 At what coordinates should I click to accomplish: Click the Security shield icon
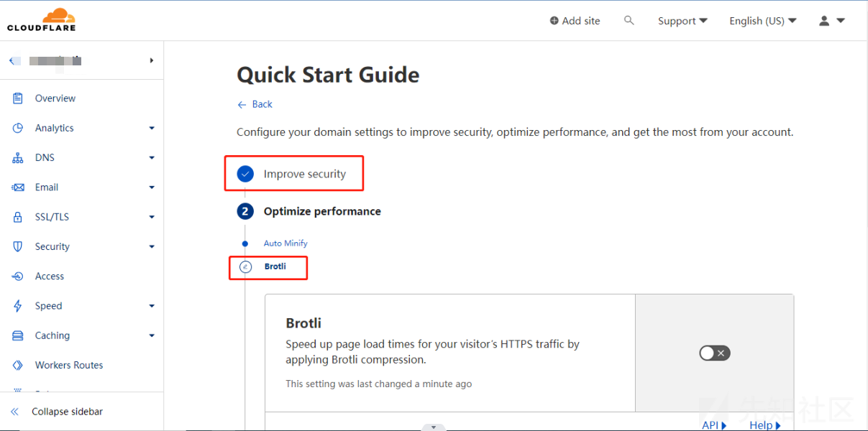[x=18, y=246]
